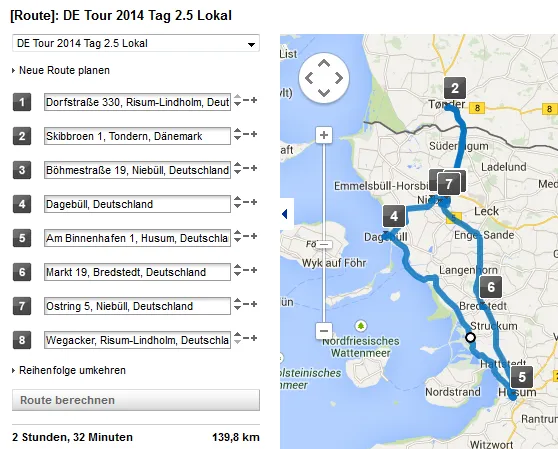Add waypoint after Skibbroen 1 Tondern

[x=254, y=134]
